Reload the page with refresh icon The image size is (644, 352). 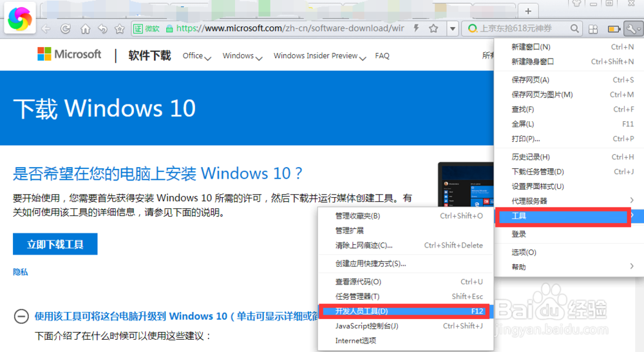(x=65, y=29)
